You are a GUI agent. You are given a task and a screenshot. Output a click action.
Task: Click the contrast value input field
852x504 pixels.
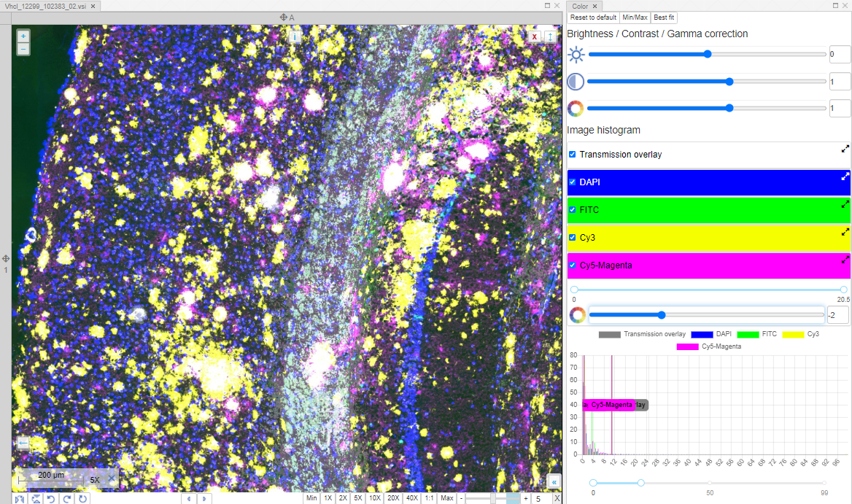pos(840,82)
